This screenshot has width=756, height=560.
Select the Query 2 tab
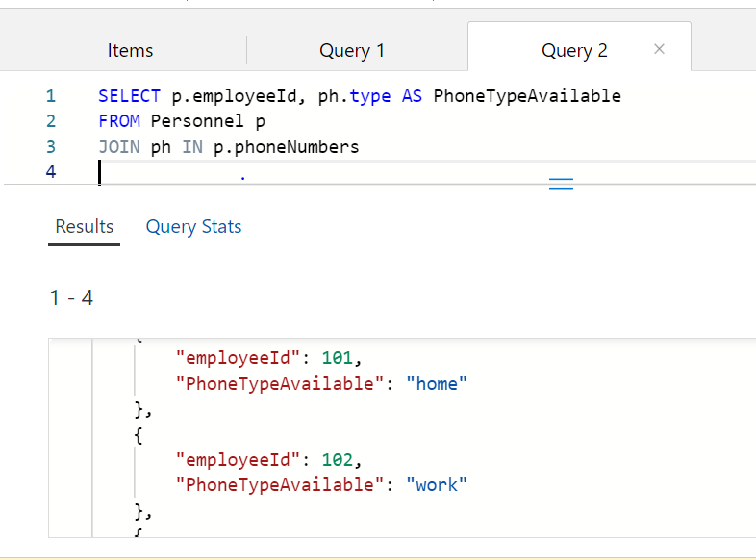point(574,51)
